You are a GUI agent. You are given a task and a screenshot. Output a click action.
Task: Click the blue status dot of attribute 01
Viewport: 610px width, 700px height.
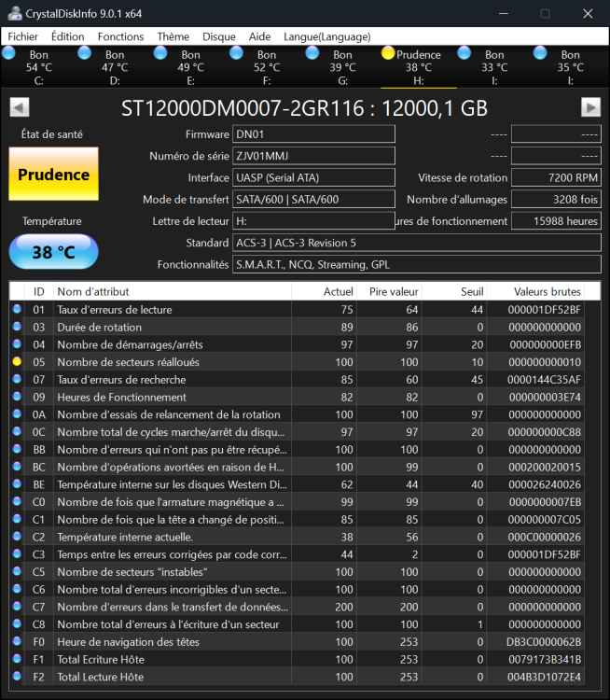tap(17, 310)
